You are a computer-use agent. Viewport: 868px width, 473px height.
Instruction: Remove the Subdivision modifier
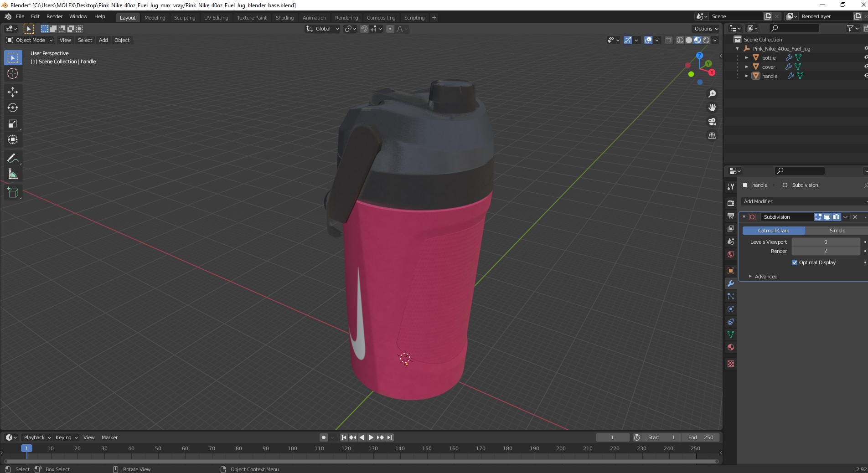(x=855, y=217)
